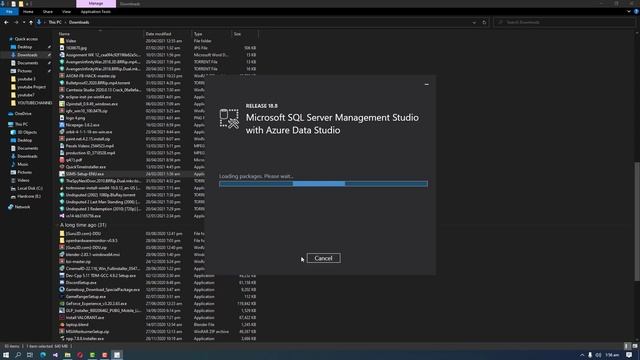Open the youtube Project folder shortcut
The width and height of the screenshot is (640, 360).
coord(31,87)
